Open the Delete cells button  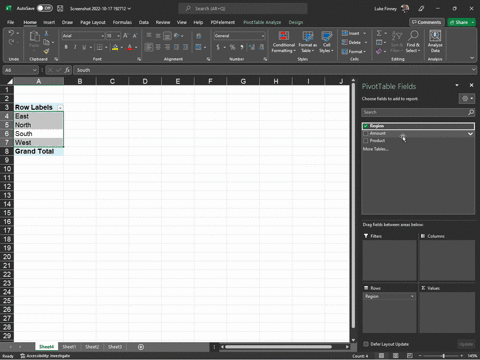pyautogui.click(x=354, y=42)
